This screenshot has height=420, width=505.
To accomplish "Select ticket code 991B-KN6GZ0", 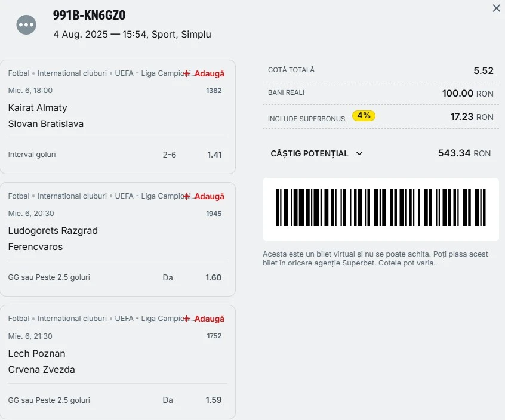I will (x=89, y=15).
